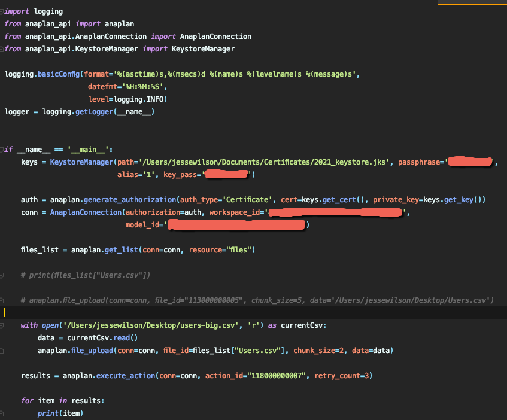The image size is (507, 420).
Task: Click 'model_id' parameter name
Action: click(x=142, y=225)
